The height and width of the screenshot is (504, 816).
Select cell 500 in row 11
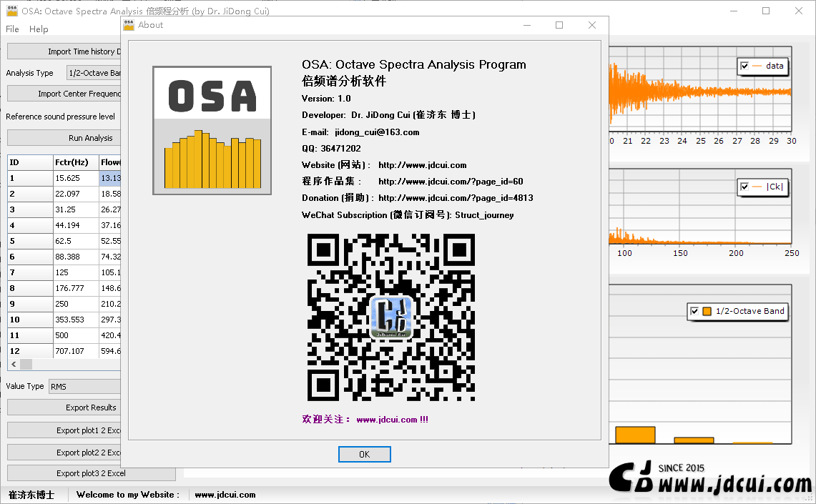point(76,335)
